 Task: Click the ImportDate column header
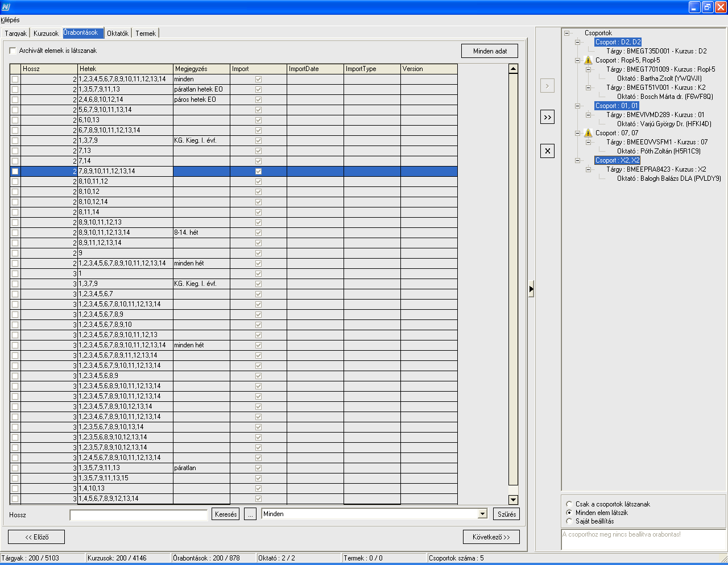click(315, 69)
